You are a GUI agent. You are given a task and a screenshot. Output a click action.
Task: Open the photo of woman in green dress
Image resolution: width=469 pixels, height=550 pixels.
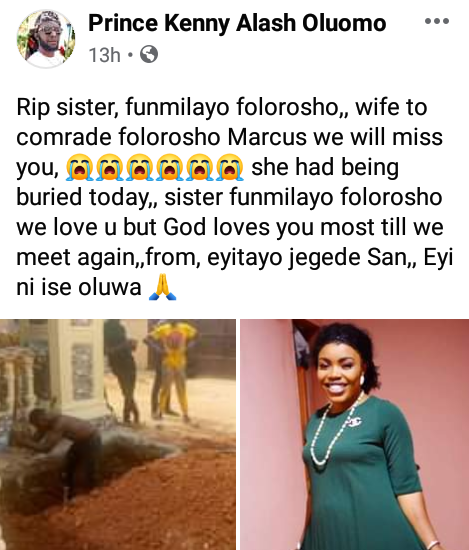pyautogui.click(x=355, y=435)
